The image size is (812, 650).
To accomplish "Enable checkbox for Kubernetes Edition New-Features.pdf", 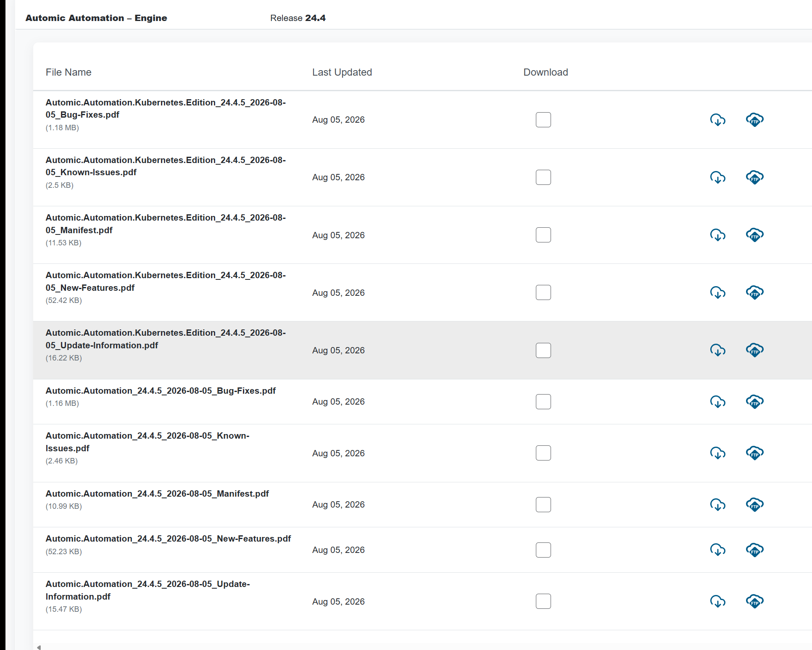I will coord(543,292).
